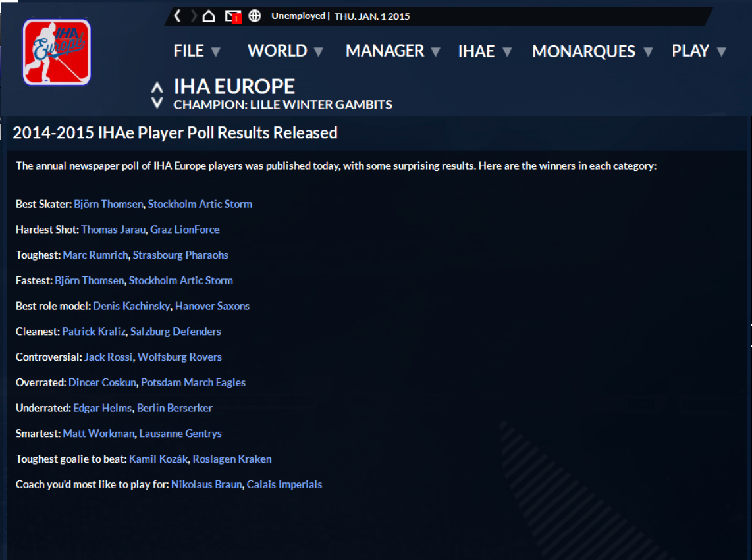
Task: Open Kamil Kozák player link
Action: 159,459
